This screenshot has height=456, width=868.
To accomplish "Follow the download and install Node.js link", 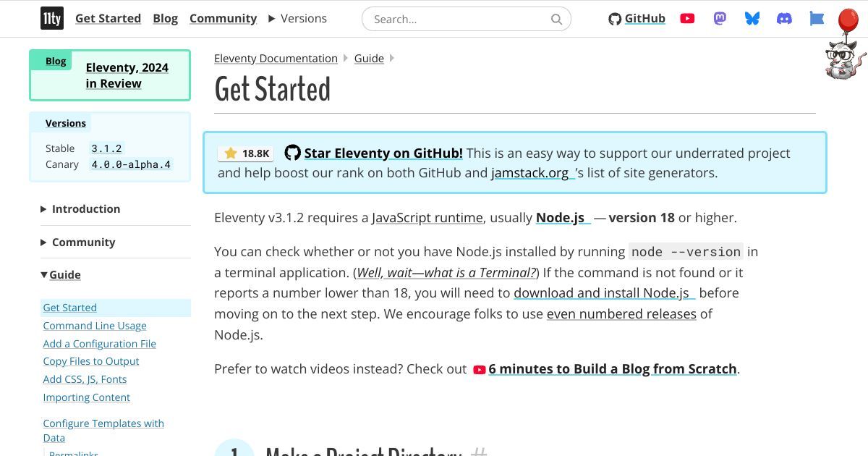I will [601, 293].
